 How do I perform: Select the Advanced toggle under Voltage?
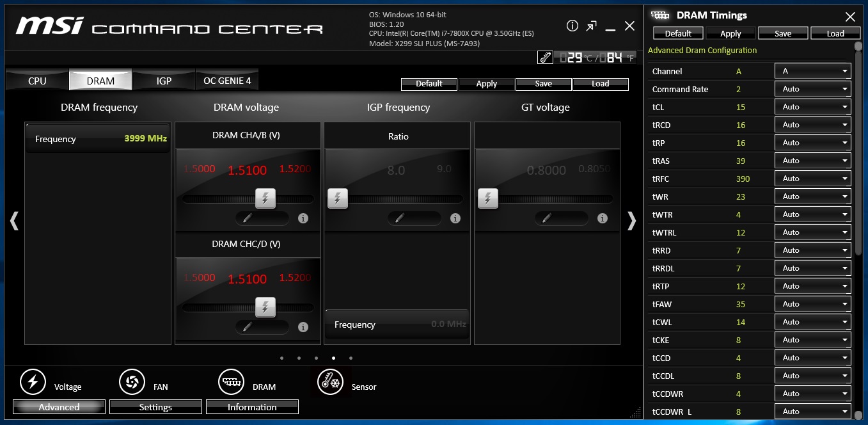point(58,406)
